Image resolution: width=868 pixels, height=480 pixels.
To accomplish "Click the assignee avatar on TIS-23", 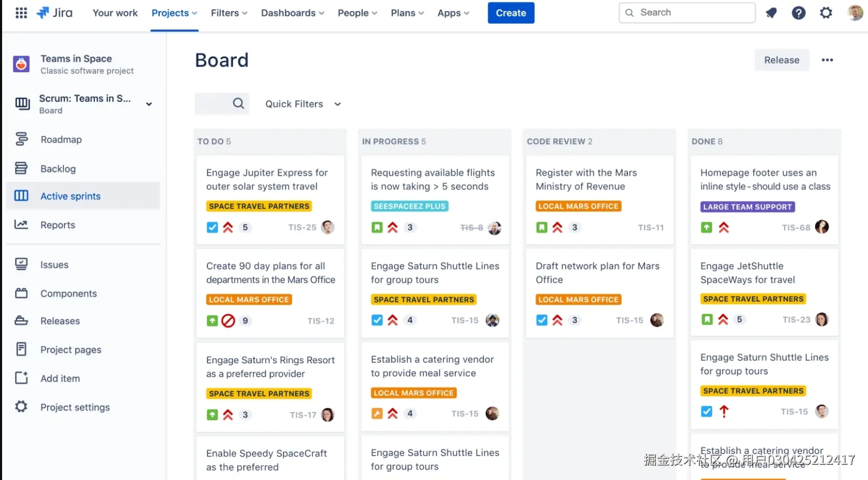I will click(x=822, y=319).
